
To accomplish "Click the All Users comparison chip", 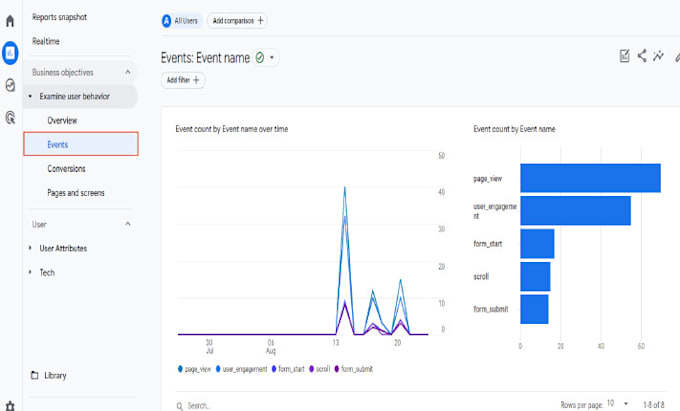I will 182,20.
